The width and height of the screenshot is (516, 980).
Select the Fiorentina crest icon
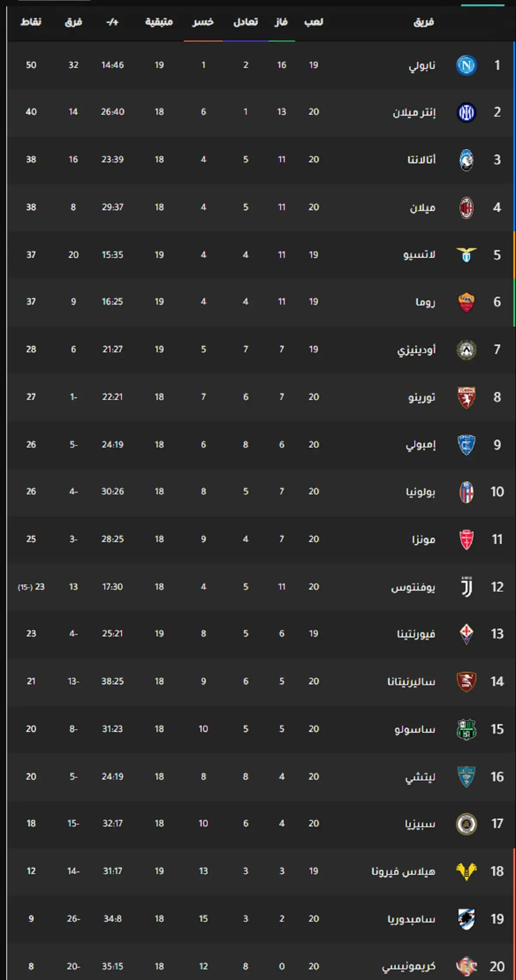pos(467,634)
